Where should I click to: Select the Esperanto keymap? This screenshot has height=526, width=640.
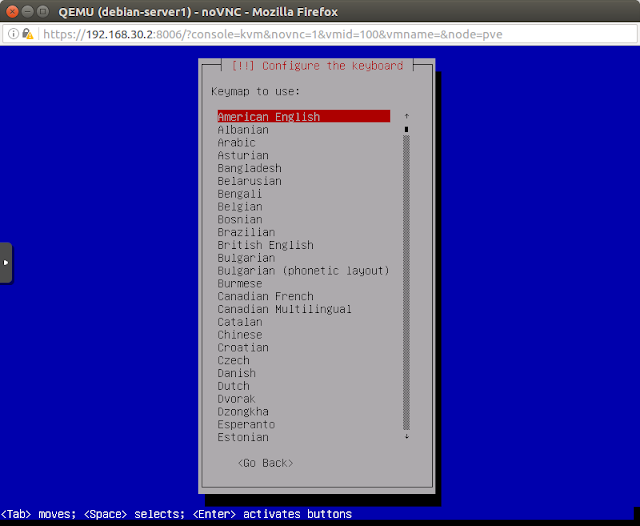[x=246, y=424]
